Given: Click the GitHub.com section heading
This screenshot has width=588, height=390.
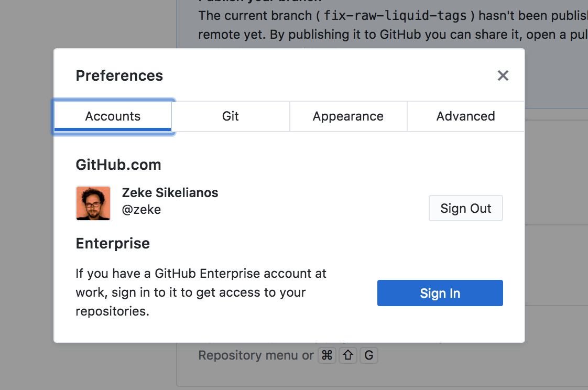Looking at the screenshot, I should [x=118, y=165].
